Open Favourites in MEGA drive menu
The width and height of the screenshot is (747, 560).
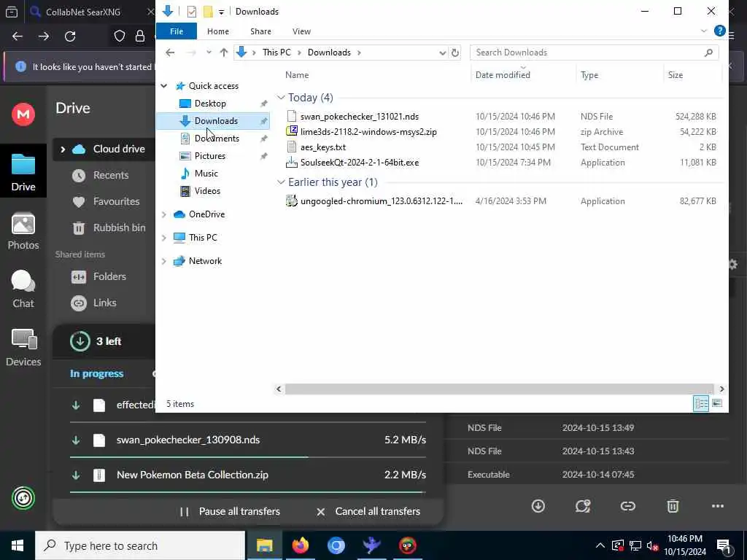point(106,201)
